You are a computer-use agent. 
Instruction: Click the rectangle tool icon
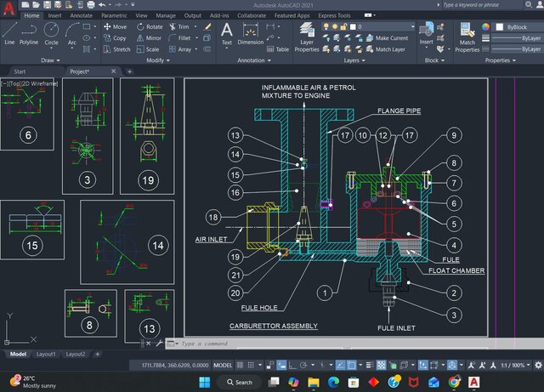pos(87,26)
